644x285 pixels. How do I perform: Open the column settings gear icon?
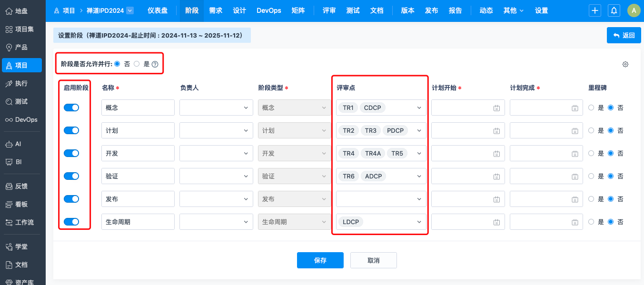point(625,64)
